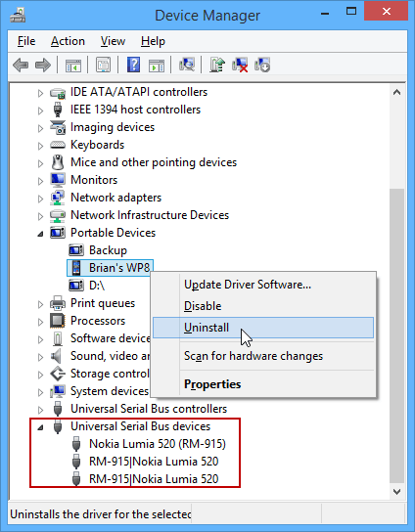The width and height of the screenshot is (415, 532).
Task: Click the Forward arrow toolbar icon
Action: pyautogui.click(x=43, y=65)
